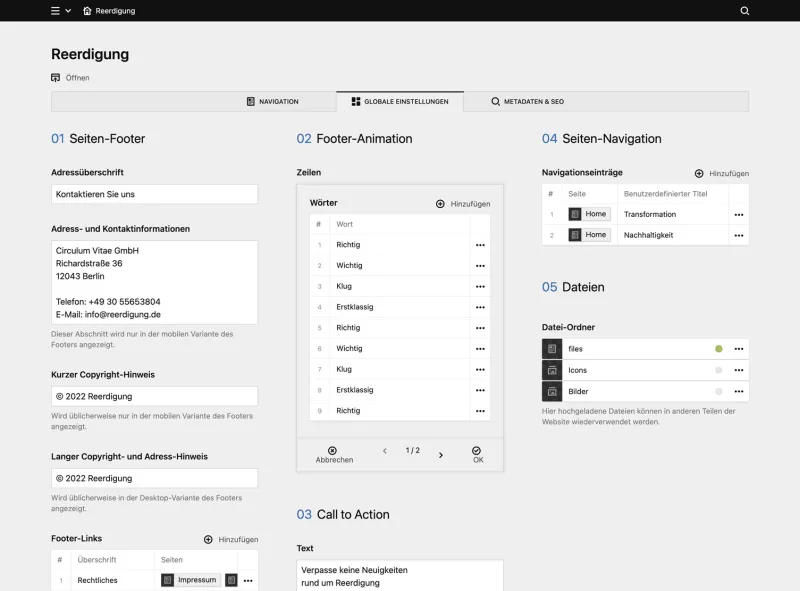
Task: Click the Impressum page chip in Footer-Links
Action: (189, 580)
